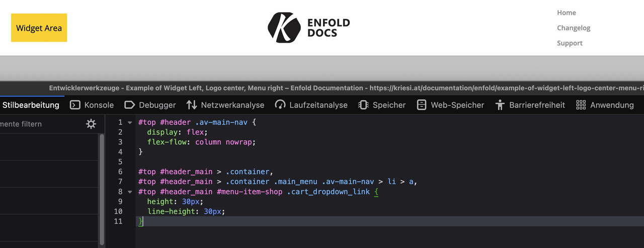644x248 pixels.
Task: Click the Home menu link
Action: tap(567, 13)
